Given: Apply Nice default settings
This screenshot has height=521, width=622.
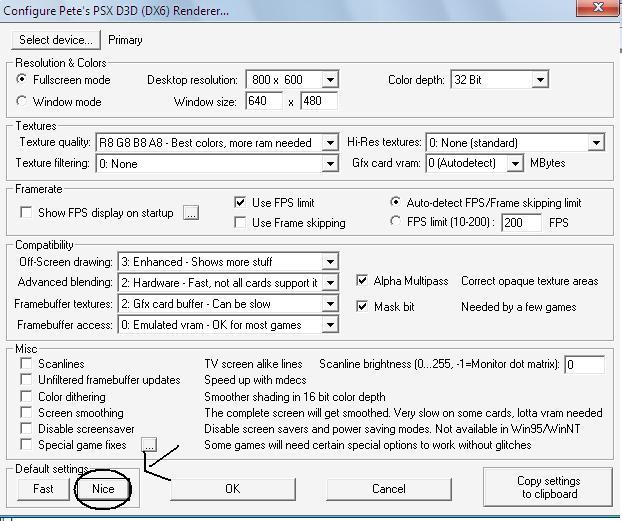Looking at the screenshot, I should (103, 489).
